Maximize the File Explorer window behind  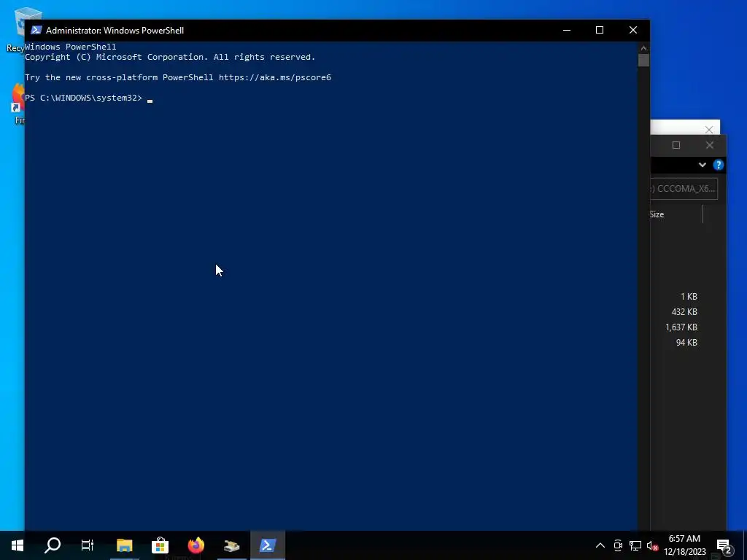pyautogui.click(x=676, y=145)
